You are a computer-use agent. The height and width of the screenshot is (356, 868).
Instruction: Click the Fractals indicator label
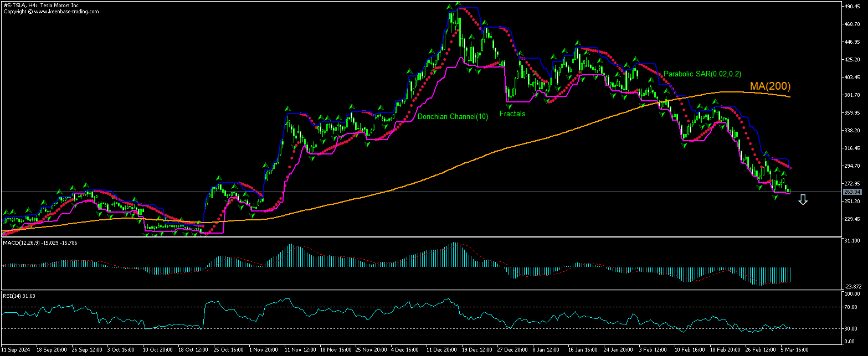(512, 113)
